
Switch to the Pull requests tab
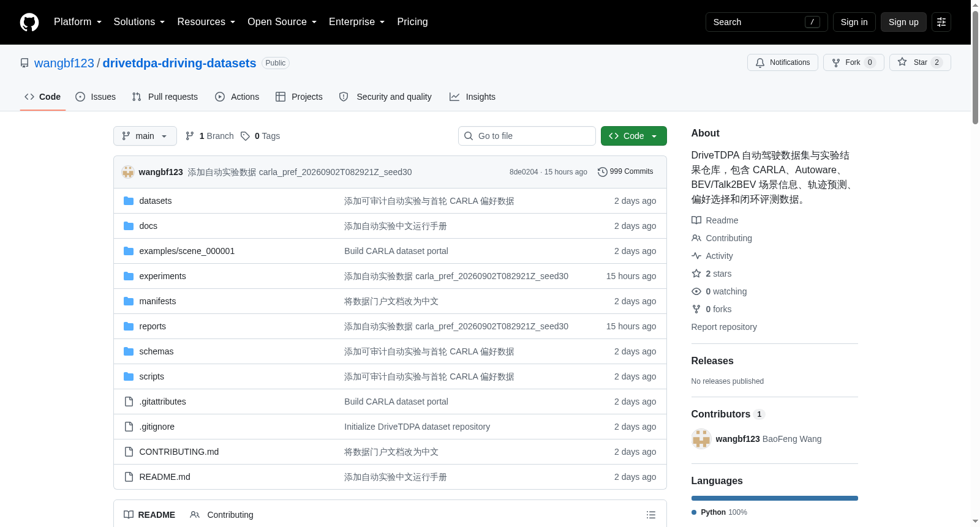pos(165,97)
